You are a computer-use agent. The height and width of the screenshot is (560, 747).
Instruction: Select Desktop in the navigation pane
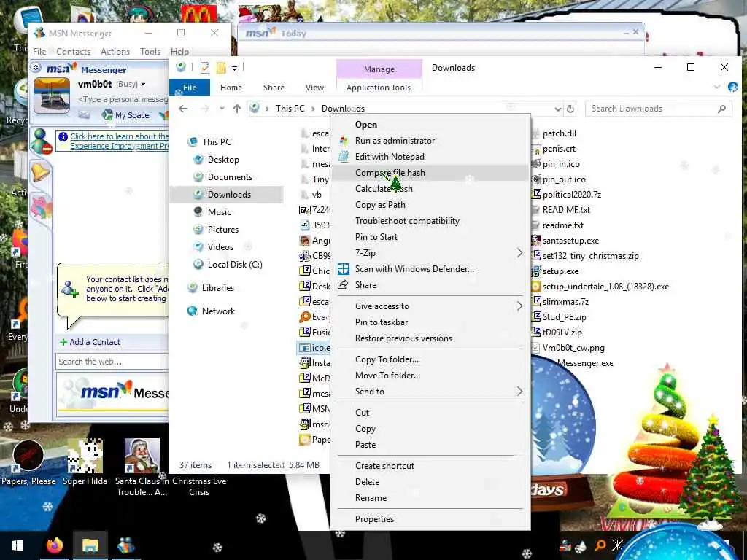point(223,160)
